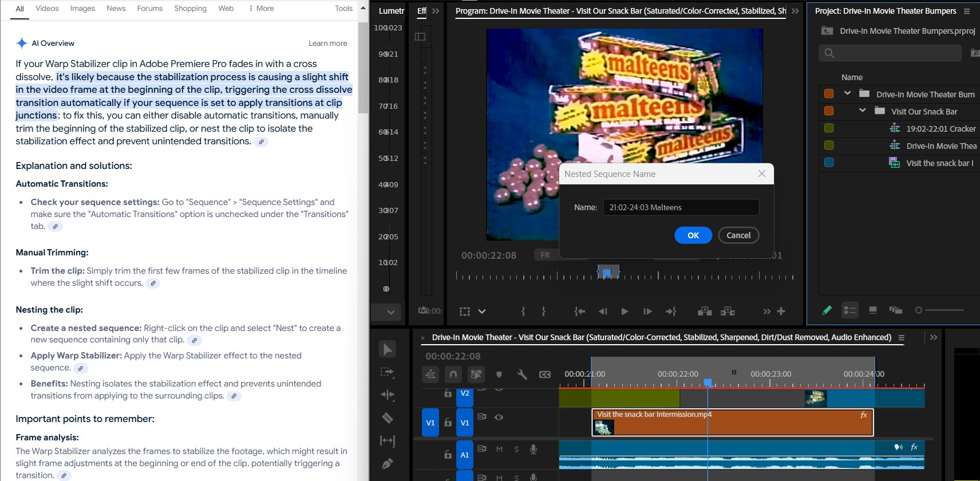The width and height of the screenshot is (980, 481).
Task: Mute track A1
Action: click(499, 450)
